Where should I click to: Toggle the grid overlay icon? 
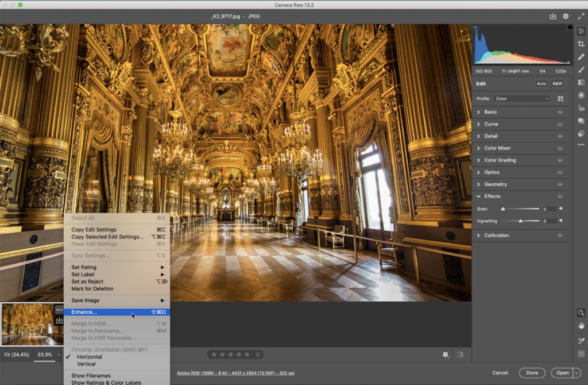pos(581,354)
